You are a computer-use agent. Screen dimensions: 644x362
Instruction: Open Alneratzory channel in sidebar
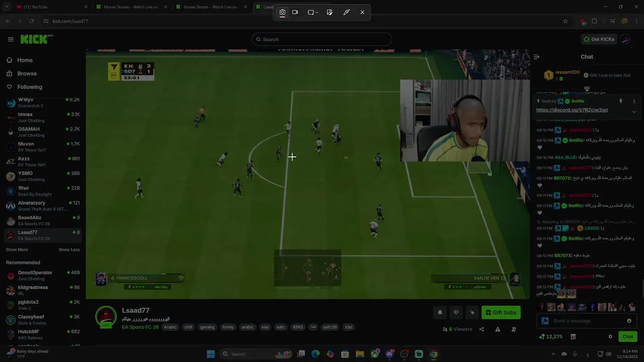pos(43,206)
